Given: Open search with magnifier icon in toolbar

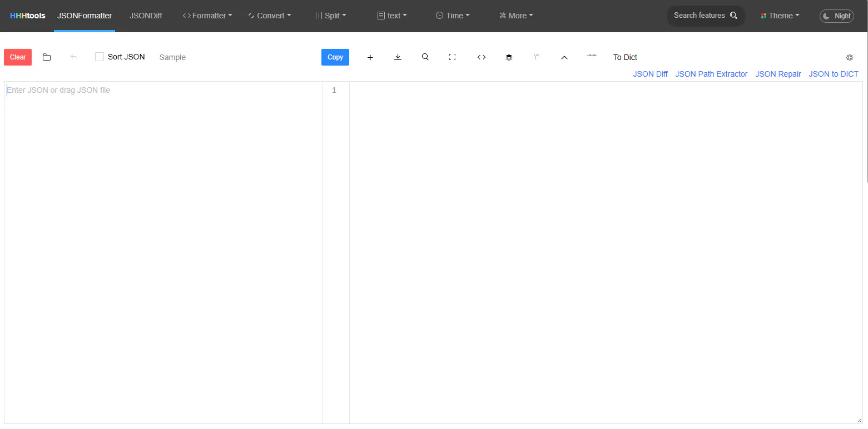Looking at the screenshot, I should click(425, 57).
